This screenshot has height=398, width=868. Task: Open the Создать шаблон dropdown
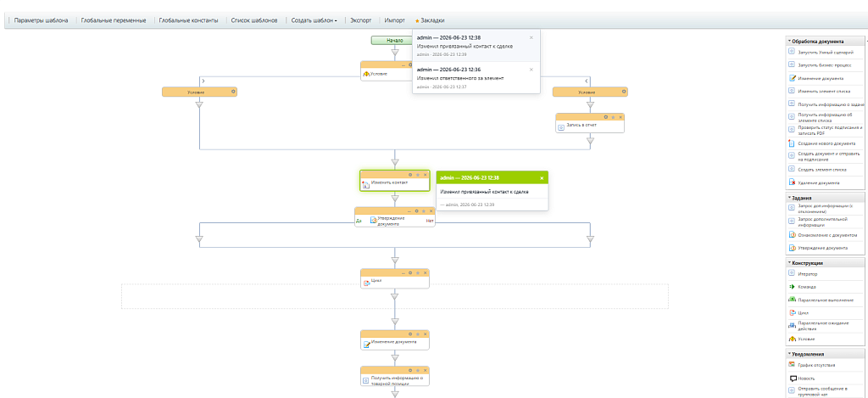pyautogui.click(x=314, y=20)
